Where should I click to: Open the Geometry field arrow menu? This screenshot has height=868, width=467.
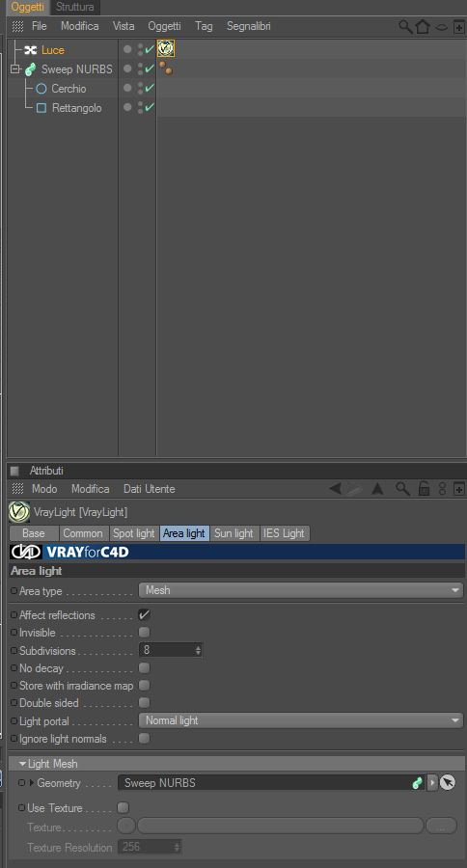tap(432, 783)
